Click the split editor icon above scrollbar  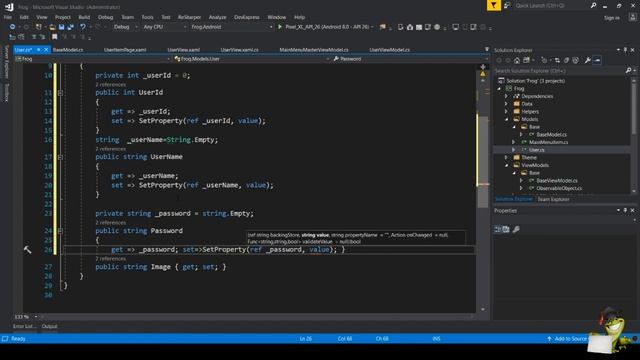point(483,67)
